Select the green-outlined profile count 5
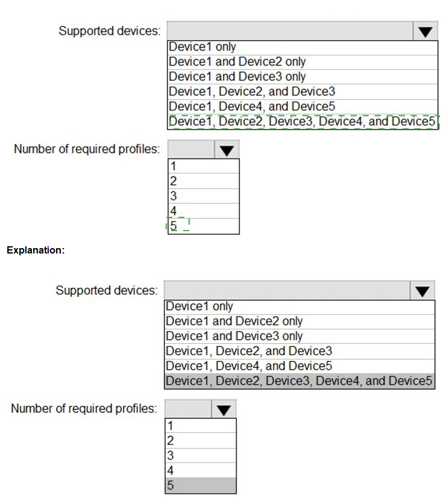The image size is (441, 504). [x=175, y=226]
